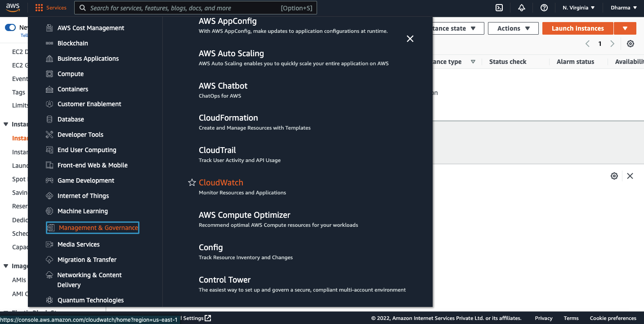
Task: Open the CloudWatch service link
Action: click(221, 183)
